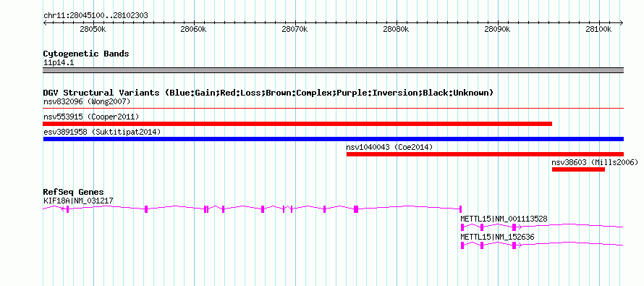Viewport: 644px width, 286px height.
Task: Click the Cytogenetic Bands track title
Action: pyautogui.click(x=86, y=54)
